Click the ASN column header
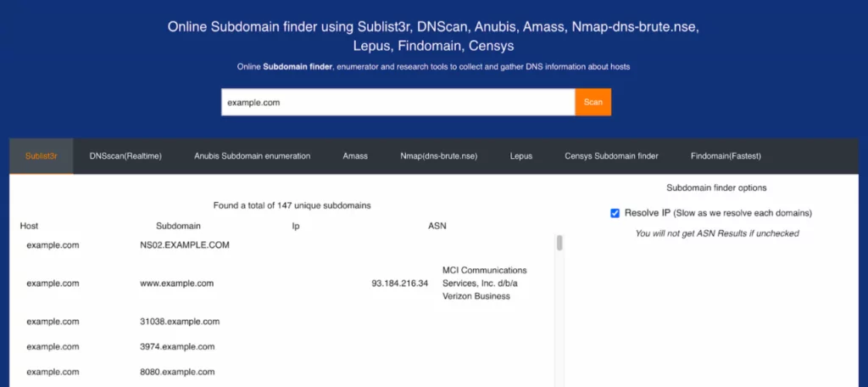This screenshot has height=387, width=868. pos(437,227)
